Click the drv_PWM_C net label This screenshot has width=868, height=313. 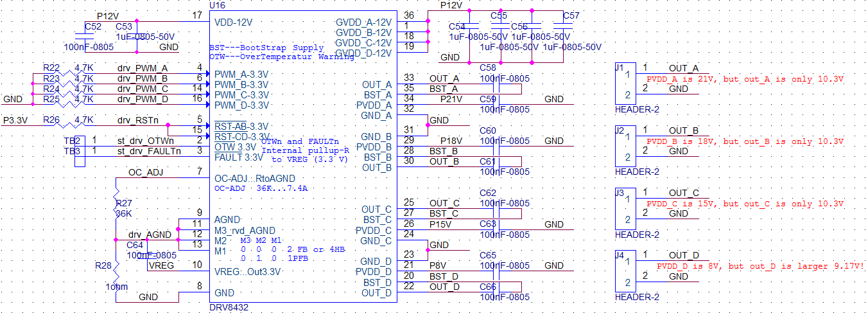[143, 89]
